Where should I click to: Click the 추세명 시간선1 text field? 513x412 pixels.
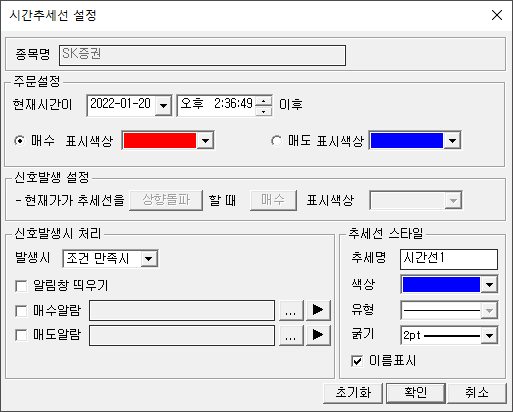(x=449, y=259)
